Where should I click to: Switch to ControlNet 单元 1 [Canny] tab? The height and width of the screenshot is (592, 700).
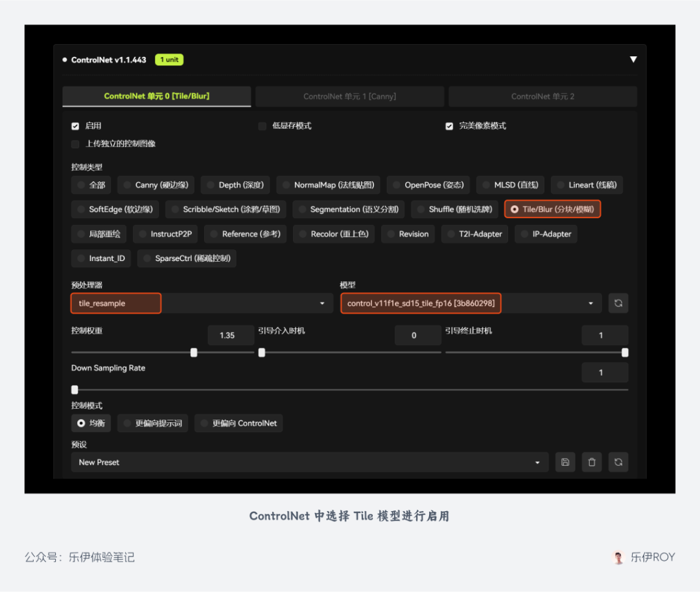pyautogui.click(x=349, y=97)
